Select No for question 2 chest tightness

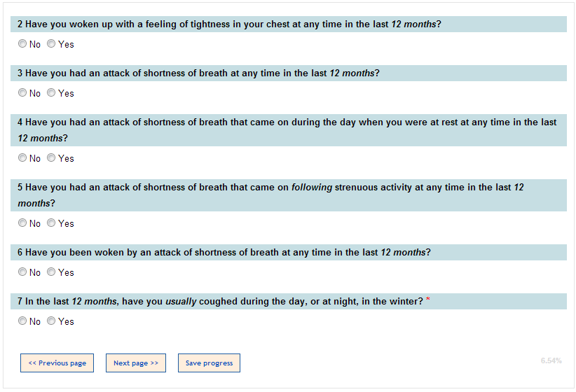tap(22, 44)
